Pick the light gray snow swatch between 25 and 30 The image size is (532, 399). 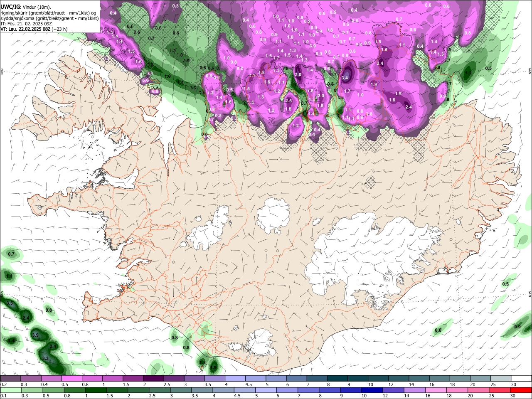pyautogui.click(x=501, y=379)
